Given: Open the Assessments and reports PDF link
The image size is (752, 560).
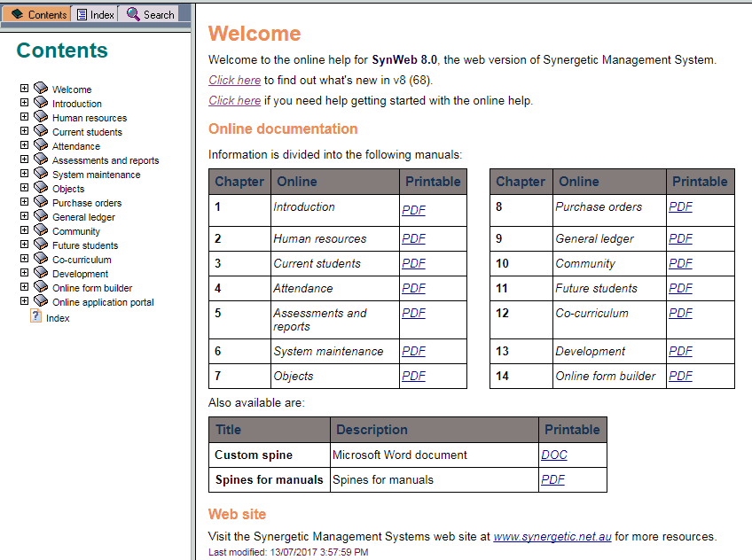Looking at the screenshot, I should [x=414, y=313].
